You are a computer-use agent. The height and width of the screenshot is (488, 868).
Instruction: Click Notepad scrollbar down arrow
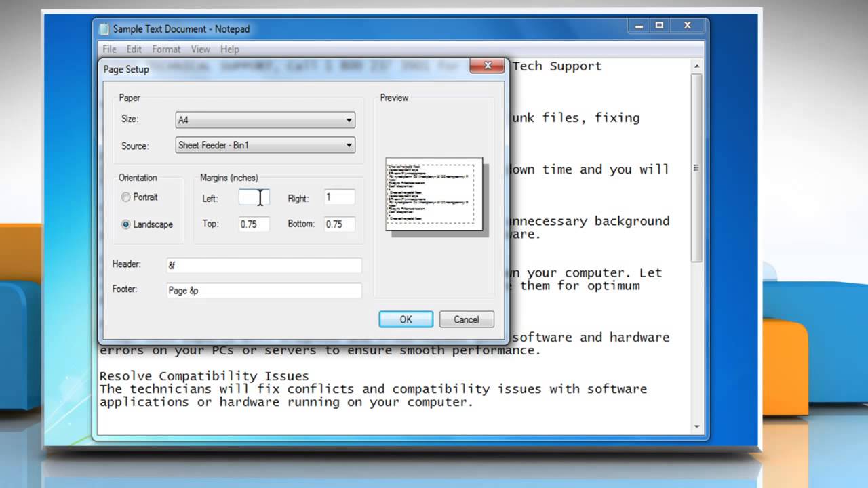coord(696,427)
